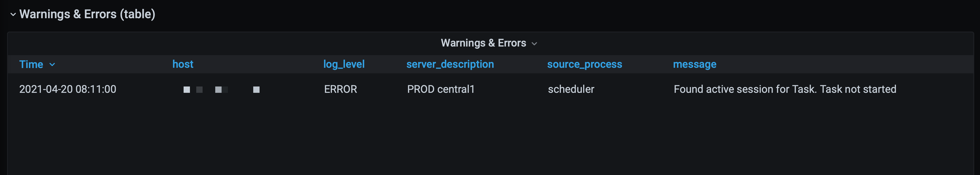Sort the table by server_description column
This screenshot has width=980, height=175.
point(450,64)
